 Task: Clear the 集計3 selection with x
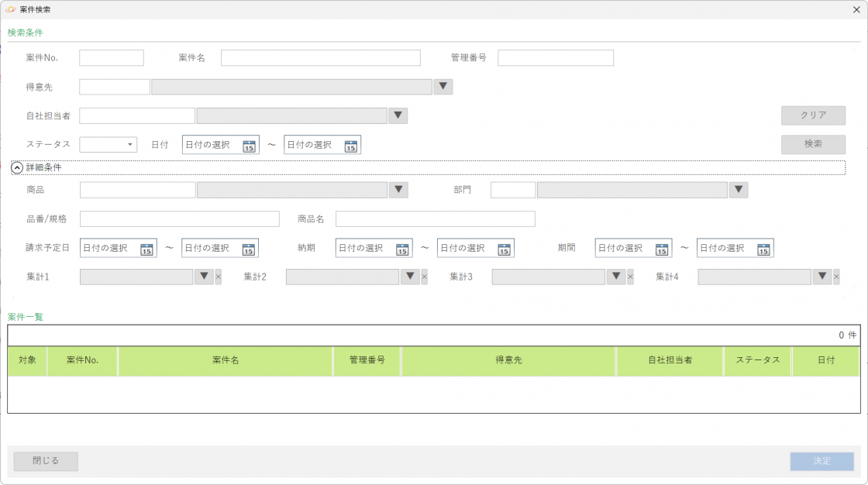pyautogui.click(x=630, y=277)
